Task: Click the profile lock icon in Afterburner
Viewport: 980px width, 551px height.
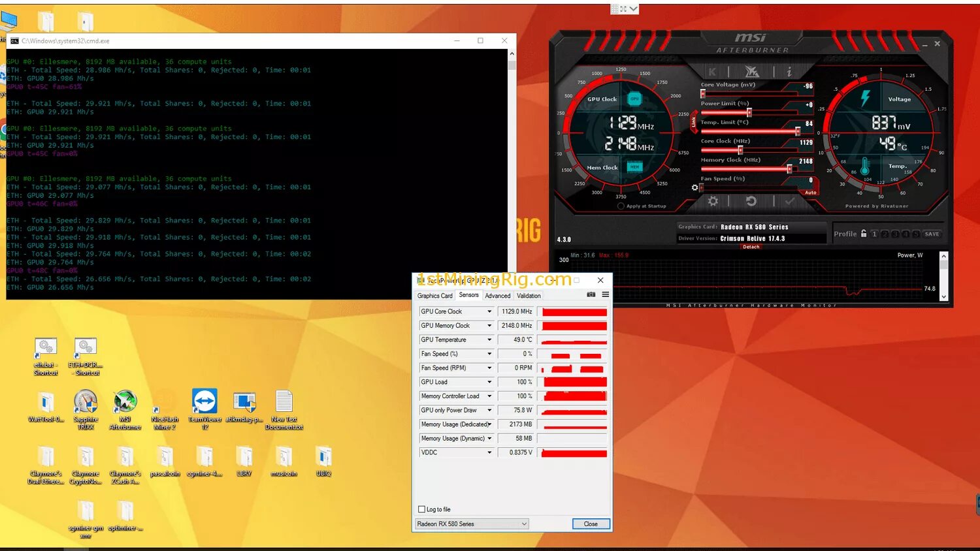Action: coord(863,234)
